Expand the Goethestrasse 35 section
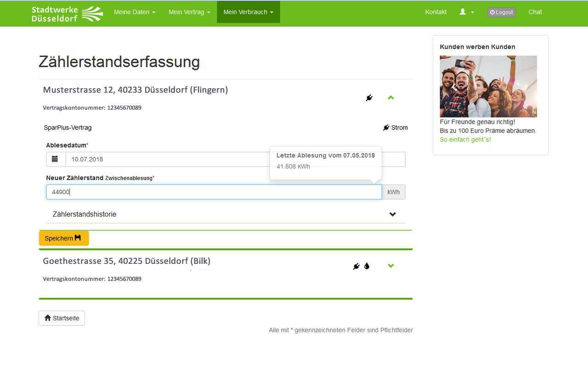Viewport: 588px width, 374px height. pyautogui.click(x=391, y=266)
